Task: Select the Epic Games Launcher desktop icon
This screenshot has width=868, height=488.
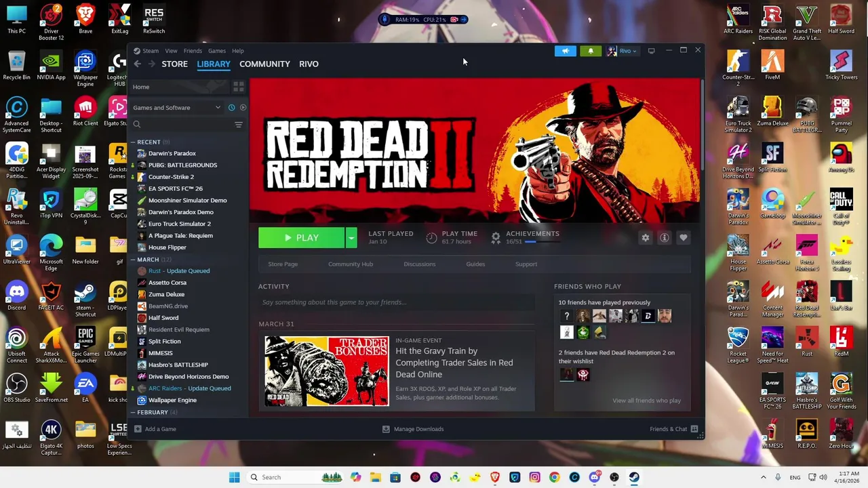Action: tap(85, 344)
